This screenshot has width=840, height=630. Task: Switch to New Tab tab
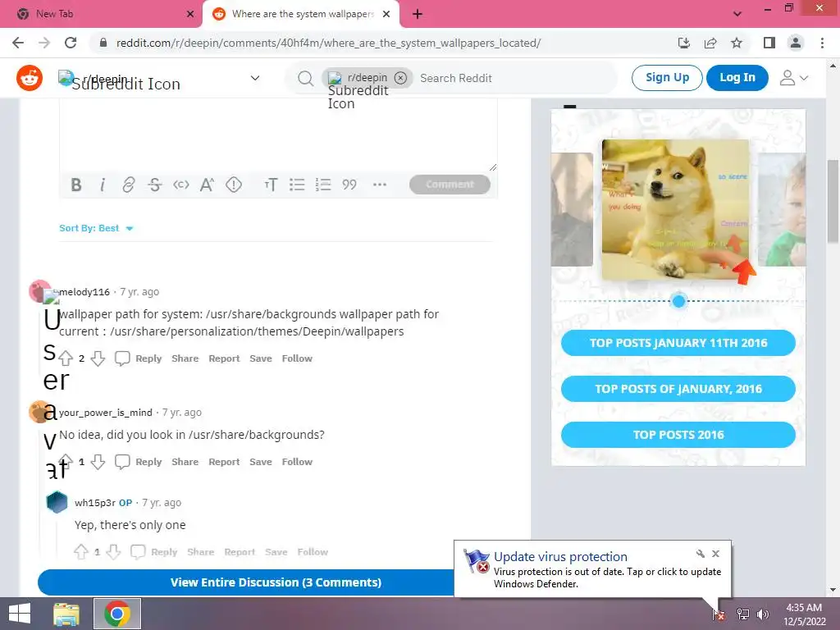click(x=101, y=14)
